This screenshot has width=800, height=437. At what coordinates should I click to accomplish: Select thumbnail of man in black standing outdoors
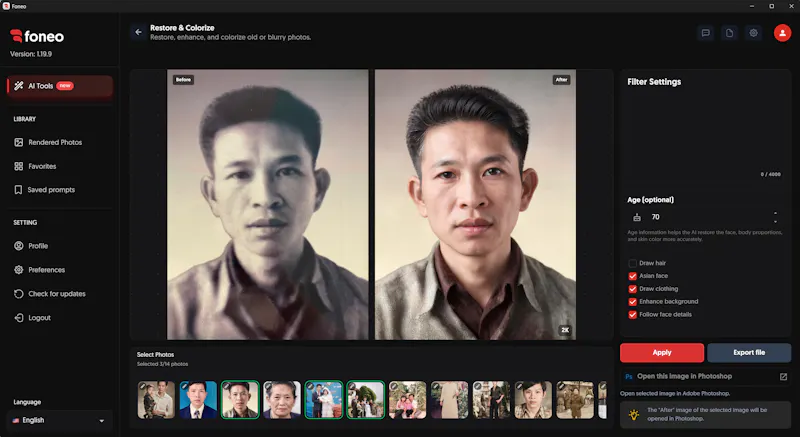491,400
